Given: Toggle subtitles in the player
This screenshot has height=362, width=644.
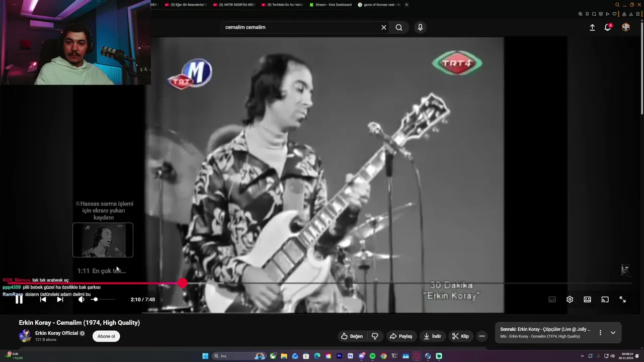Looking at the screenshot, I should (x=552, y=300).
